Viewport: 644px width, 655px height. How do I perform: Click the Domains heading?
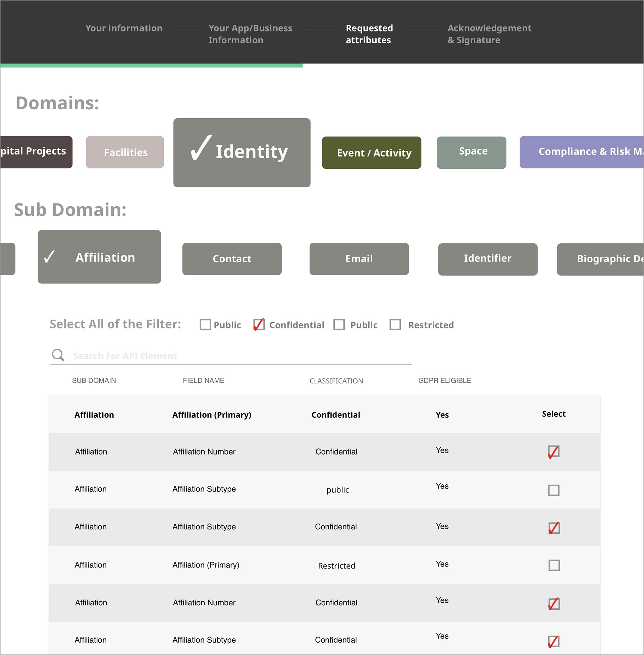tap(57, 103)
